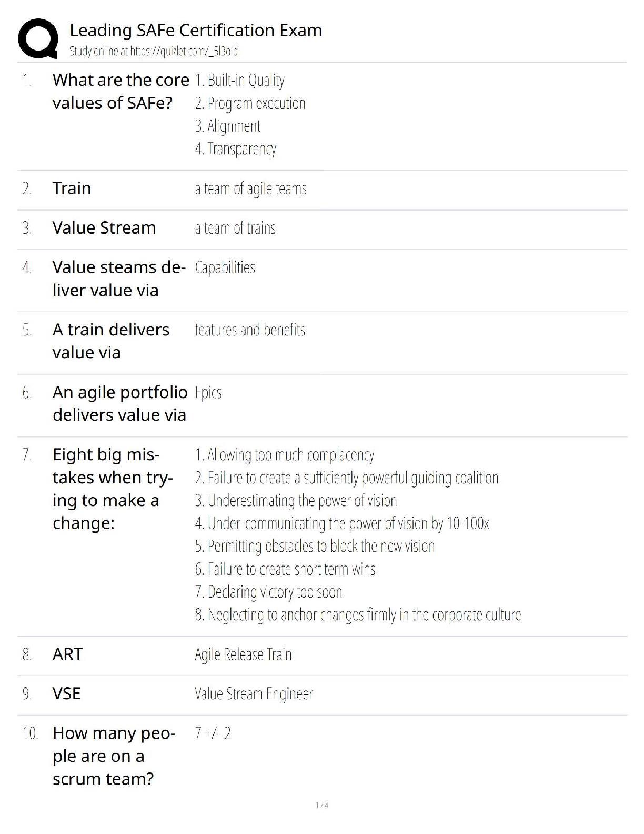This screenshot has height=834, width=644.
Task: Click the 'Built-in Quality' answer line
Action: click(240, 81)
